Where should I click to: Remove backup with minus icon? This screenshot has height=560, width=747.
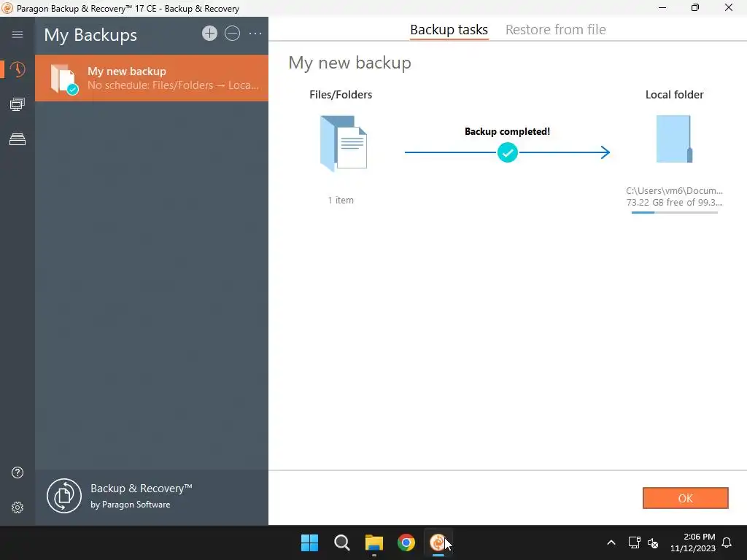pyautogui.click(x=233, y=34)
